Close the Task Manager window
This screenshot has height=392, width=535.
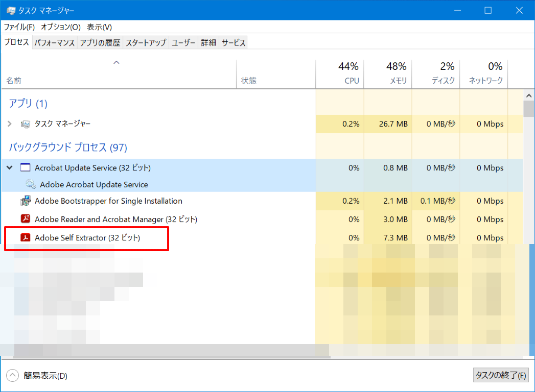pos(519,11)
